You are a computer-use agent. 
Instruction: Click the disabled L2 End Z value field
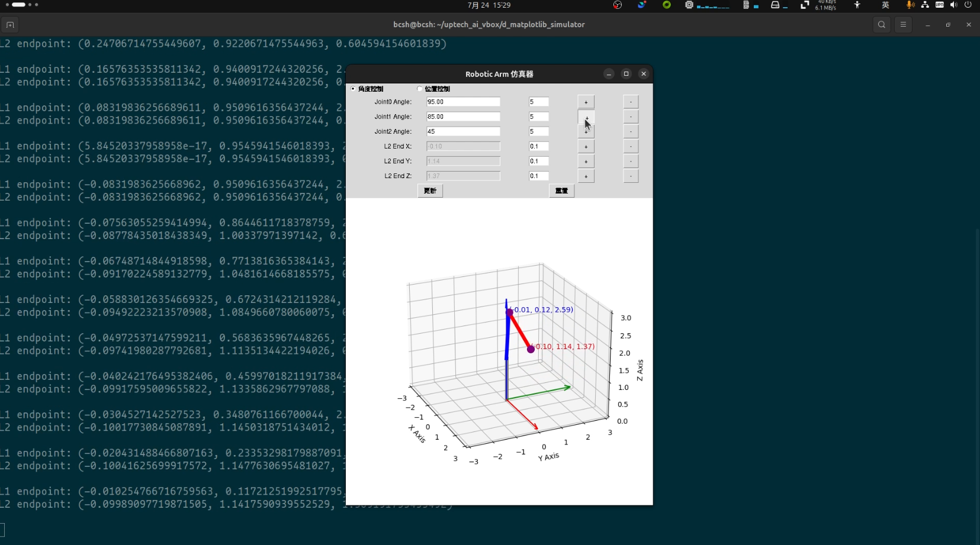tap(463, 176)
